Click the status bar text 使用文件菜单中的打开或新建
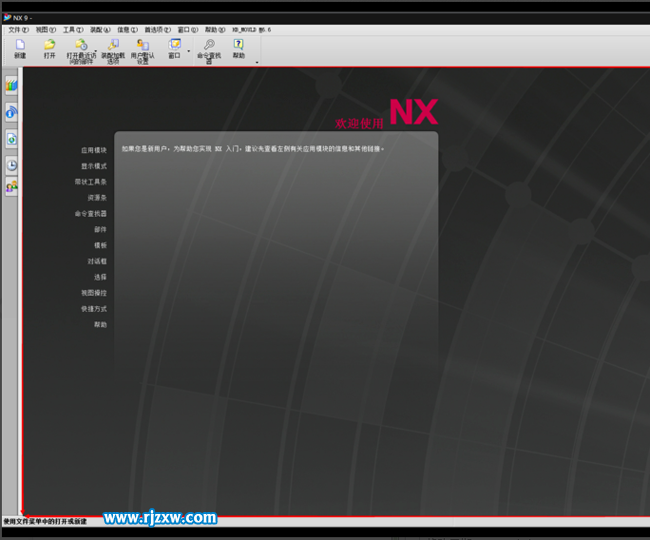 (x=45, y=521)
